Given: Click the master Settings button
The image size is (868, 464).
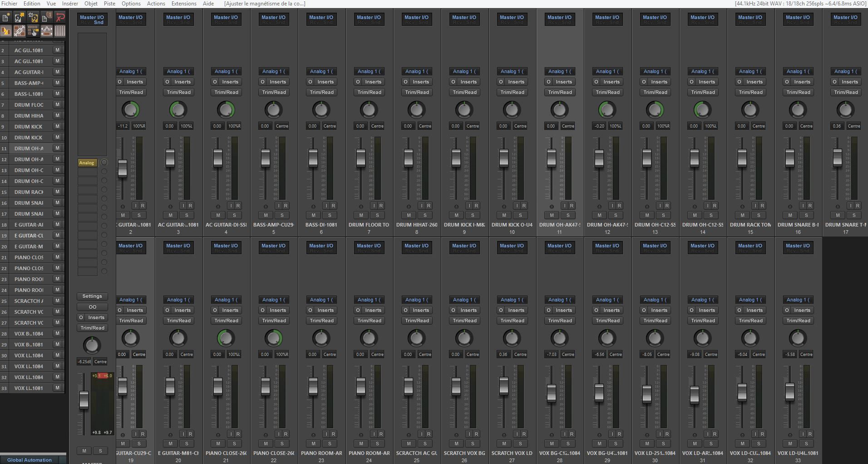Looking at the screenshot, I should (x=92, y=296).
